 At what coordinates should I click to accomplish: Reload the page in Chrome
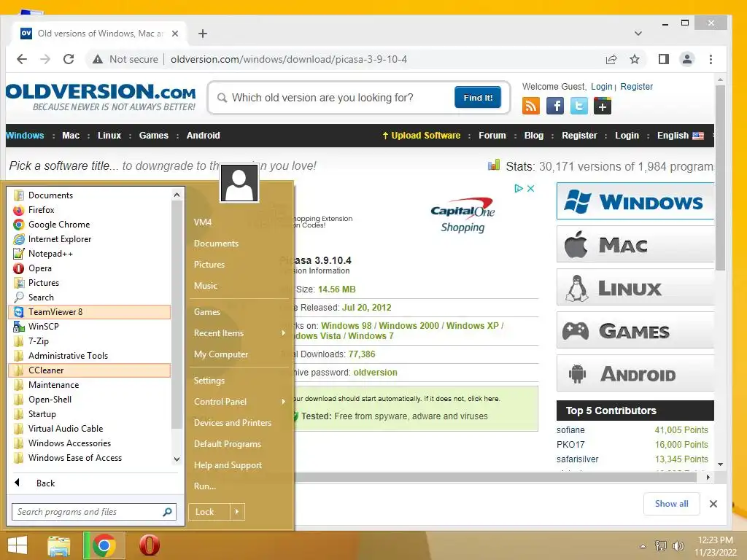tap(69, 59)
